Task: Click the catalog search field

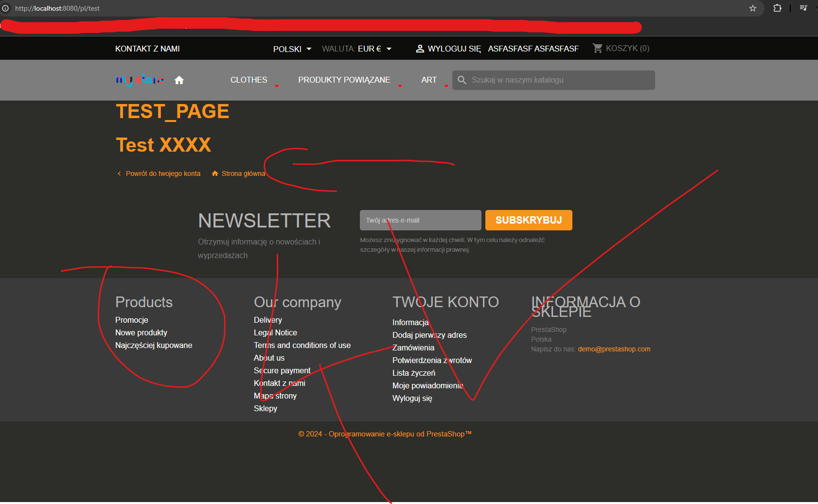Action: coord(553,80)
